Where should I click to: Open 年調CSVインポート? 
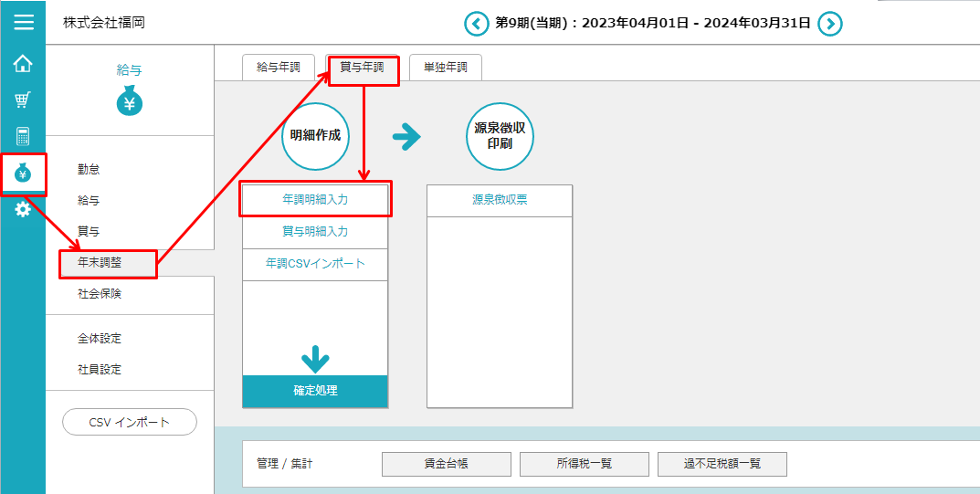click(x=315, y=263)
